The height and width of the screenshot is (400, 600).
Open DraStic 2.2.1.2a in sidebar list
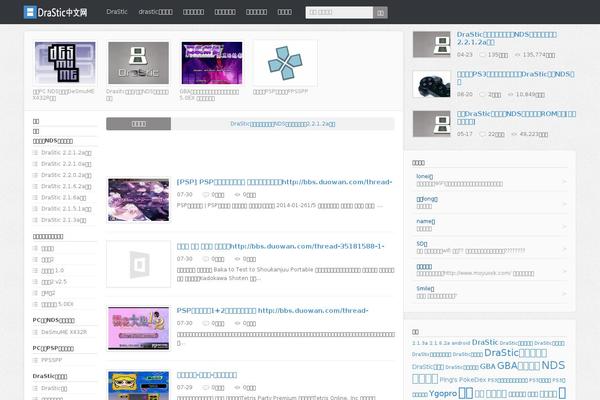66,153
